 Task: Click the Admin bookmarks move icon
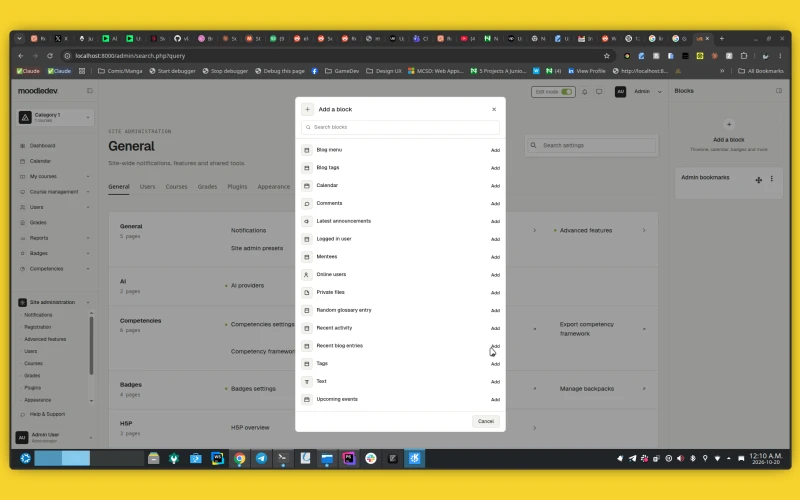pos(759,180)
